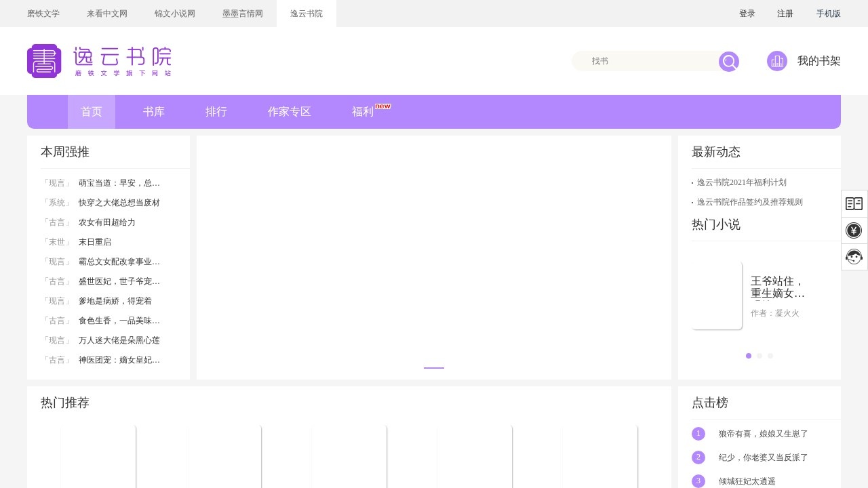Switch to the 书库 navigation menu
The width and height of the screenshot is (868, 488).
coord(154,112)
